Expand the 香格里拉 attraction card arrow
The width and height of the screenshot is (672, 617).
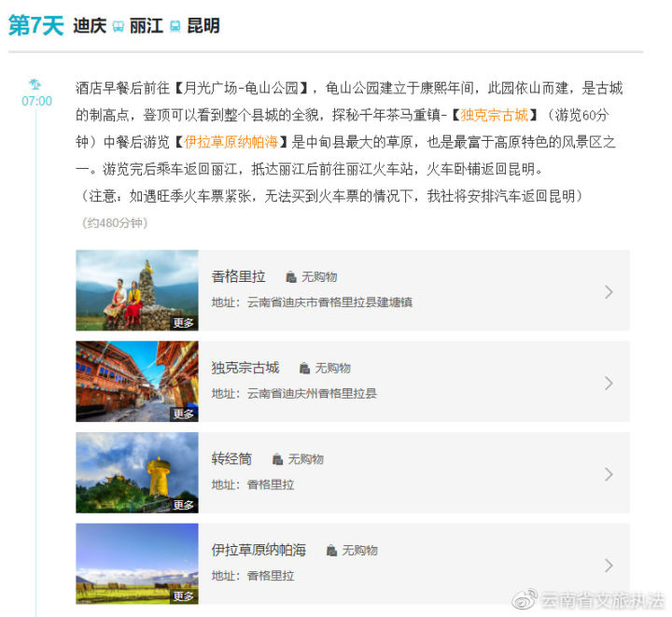[609, 292]
